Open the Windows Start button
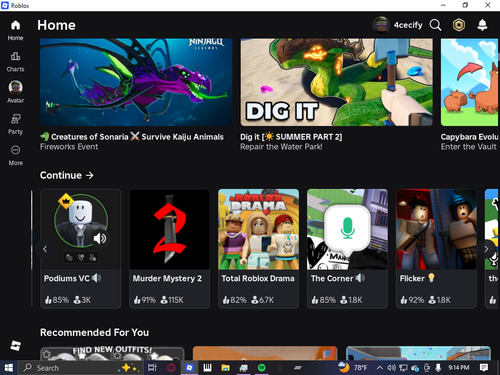Viewport: 500px width, 375px height. pyautogui.click(x=9, y=368)
